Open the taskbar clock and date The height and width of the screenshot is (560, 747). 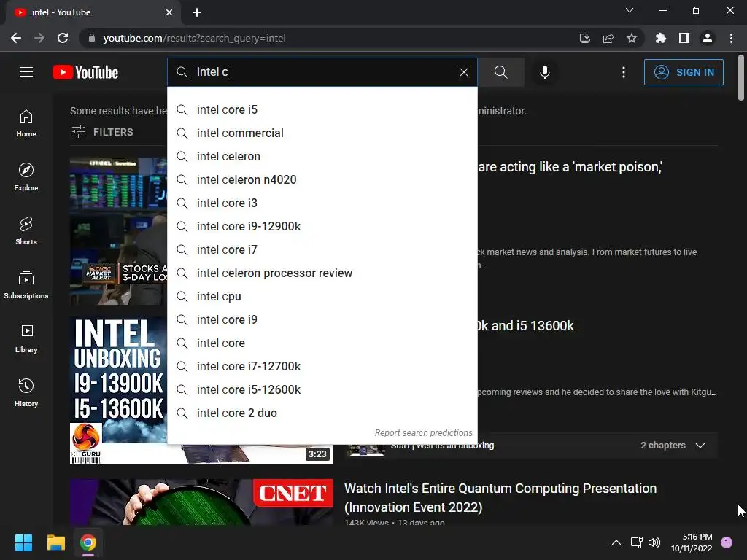pyautogui.click(x=692, y=542)
